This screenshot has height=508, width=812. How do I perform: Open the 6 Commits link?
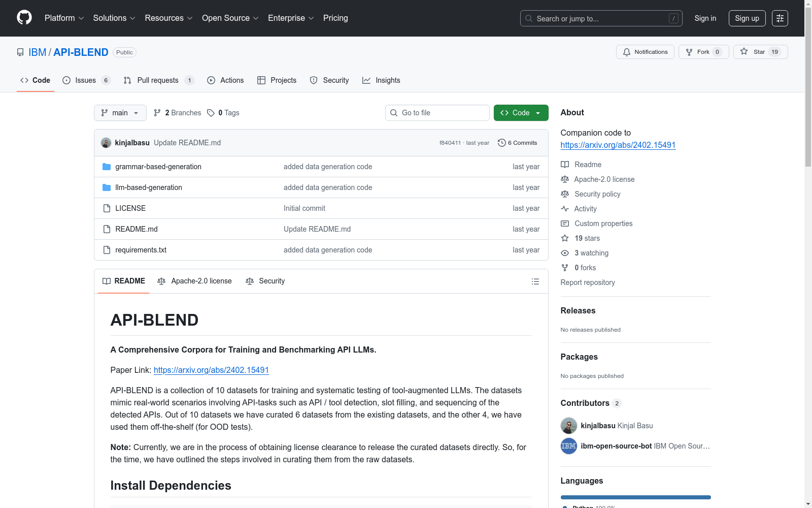[x=518, y=143]
